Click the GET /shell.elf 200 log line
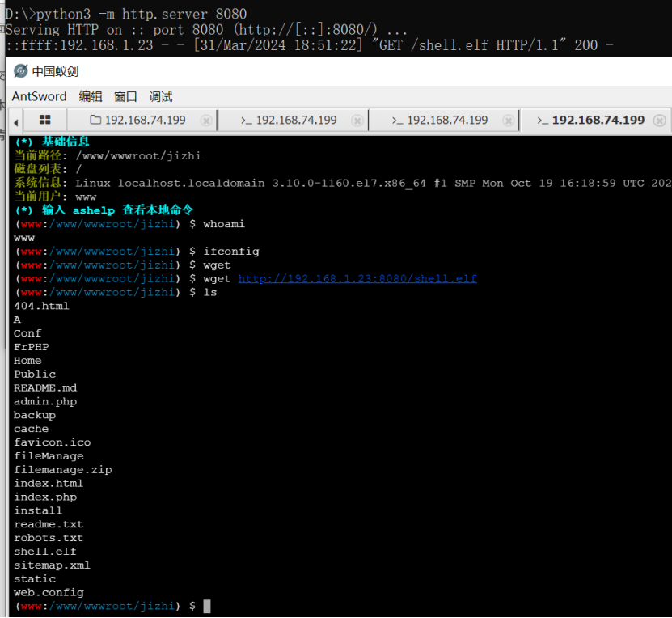Viewport: 672px width, 618px height. 310,45
